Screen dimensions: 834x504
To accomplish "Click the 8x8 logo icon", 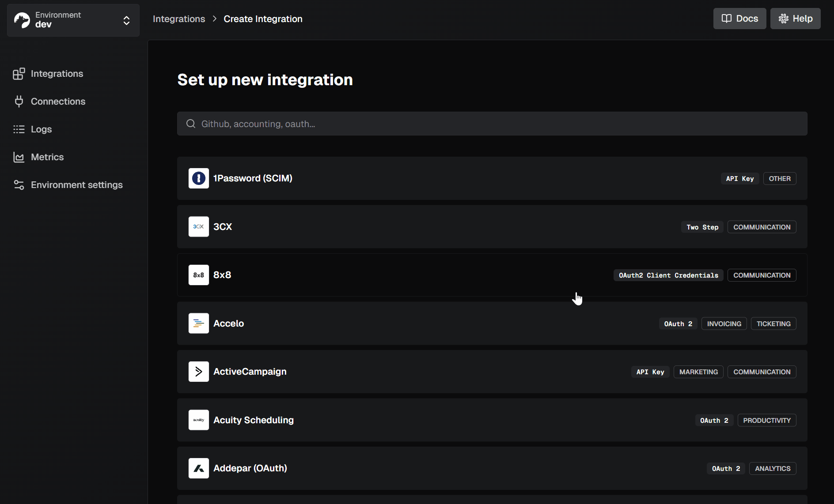I will [199, 275].
